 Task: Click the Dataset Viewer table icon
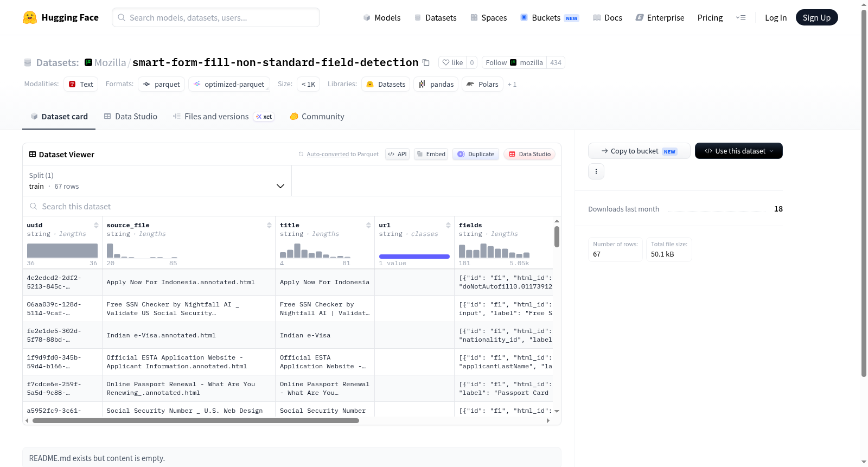33,154
